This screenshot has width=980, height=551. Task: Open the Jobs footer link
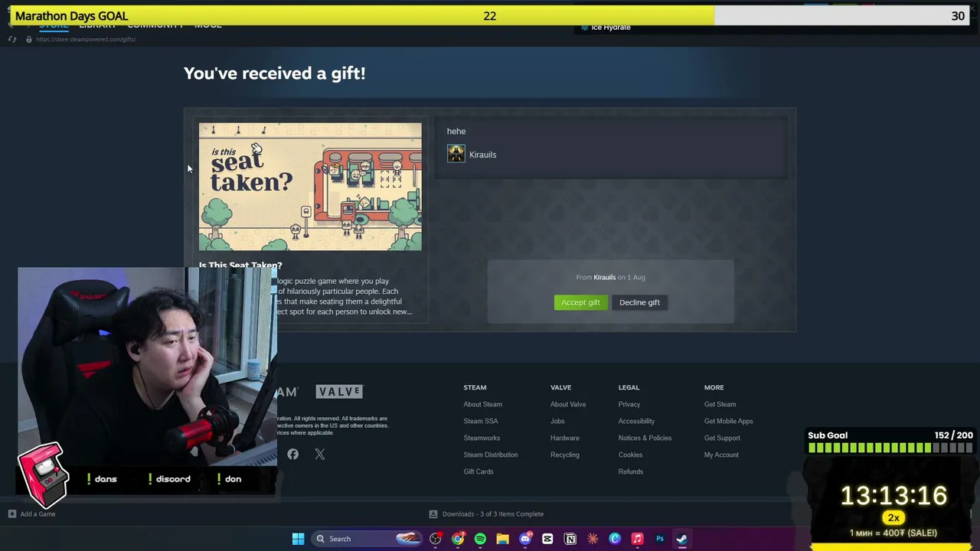pos(557,421)
